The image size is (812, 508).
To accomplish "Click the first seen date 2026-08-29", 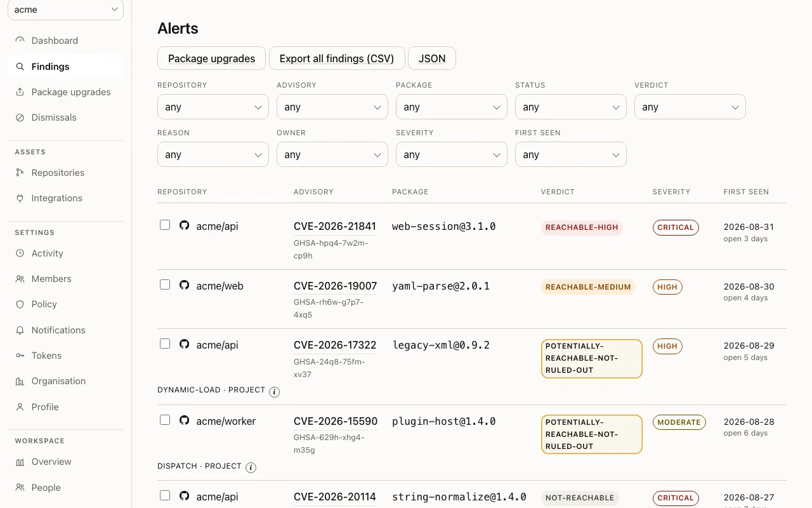I will click(749, 346).
